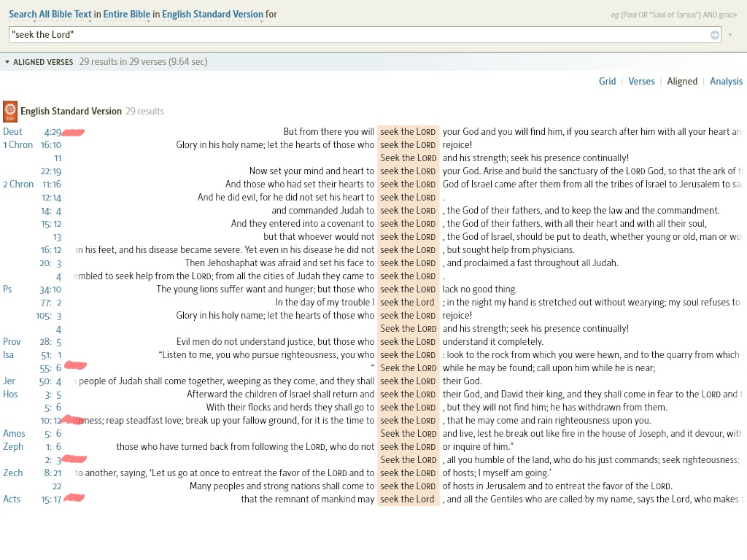Viewport: 747px width, 560px height.
Task: Open the Ps book link
Action: (7, 289)
